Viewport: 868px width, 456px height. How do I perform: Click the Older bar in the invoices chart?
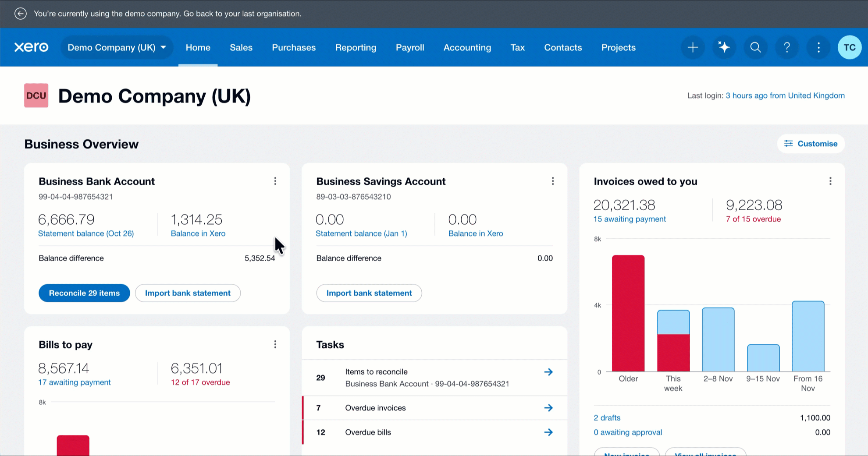(628, 313)
